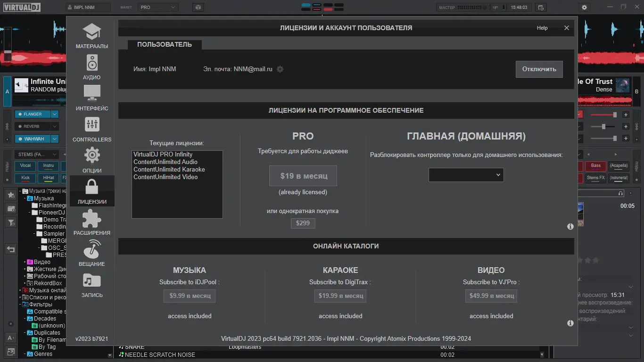Open the Вещание broadcast section

[92, 254]
